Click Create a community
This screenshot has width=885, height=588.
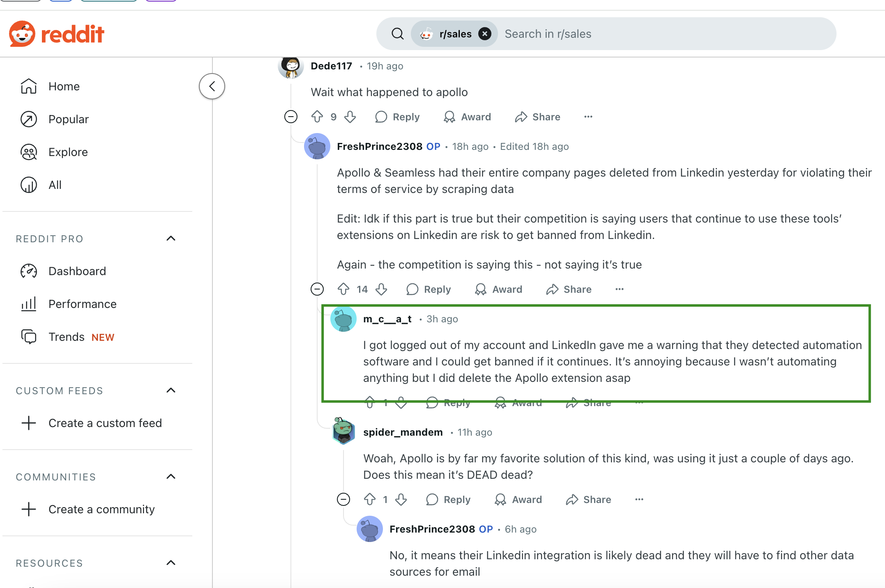click(101, 509)
